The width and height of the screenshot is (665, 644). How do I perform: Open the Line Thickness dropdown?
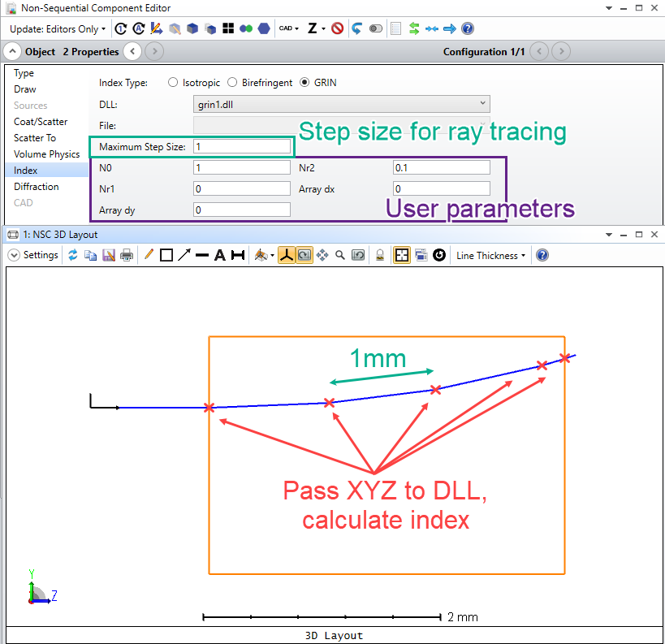(x=490, y=255)
